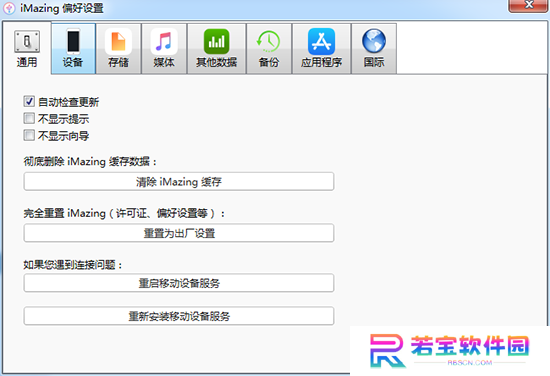Open the 通用 general preferences tab
This screenshot has height=376, width=550.
pyautogui.click(x=27, y=48)
